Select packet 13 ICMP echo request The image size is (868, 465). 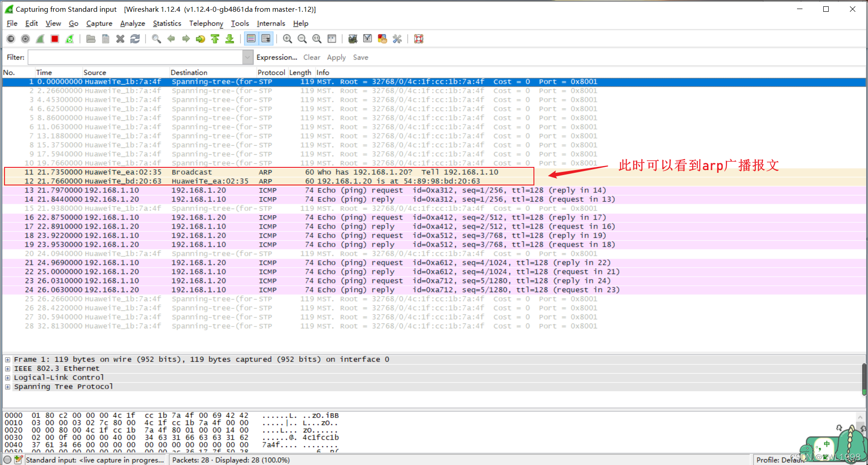434,190
